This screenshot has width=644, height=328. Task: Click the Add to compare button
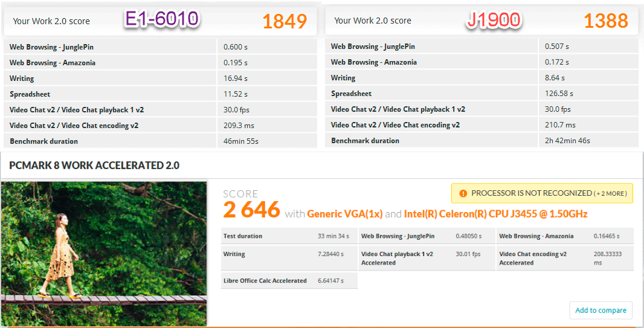click(601, 310)
